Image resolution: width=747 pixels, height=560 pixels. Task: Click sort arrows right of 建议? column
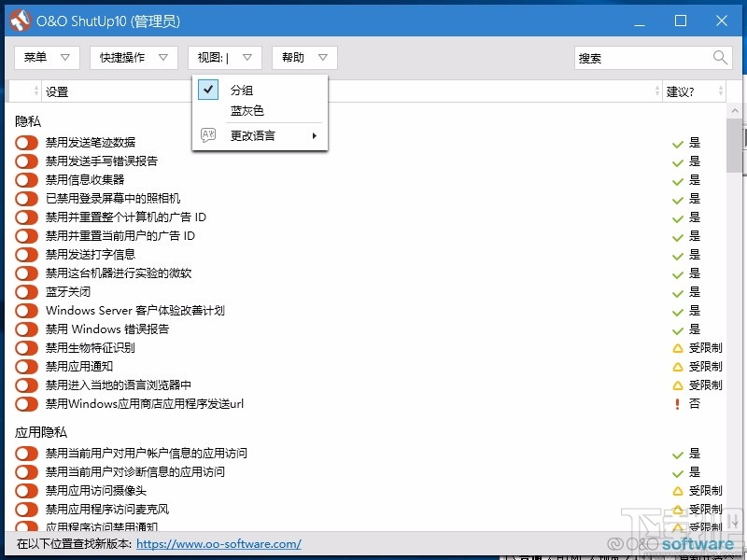720,91
